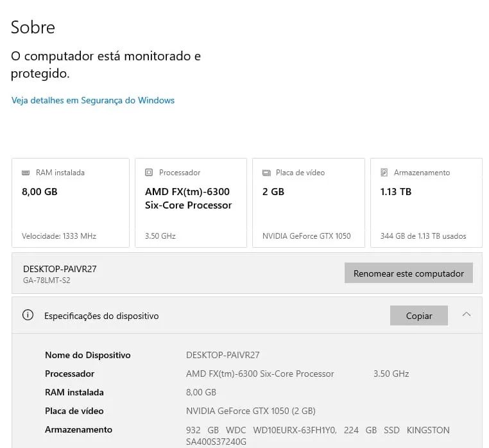
Task: Click the Armazenamento disk icon
Action: 384,172
